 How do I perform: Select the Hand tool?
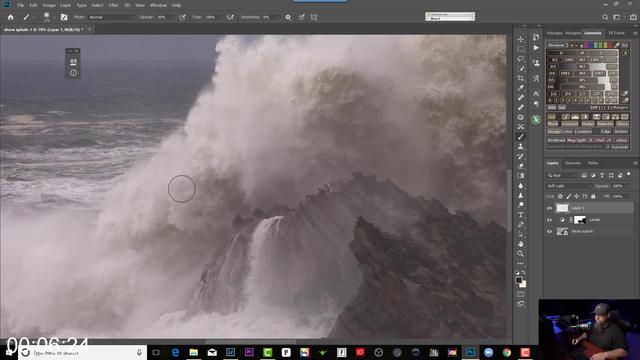521,244
